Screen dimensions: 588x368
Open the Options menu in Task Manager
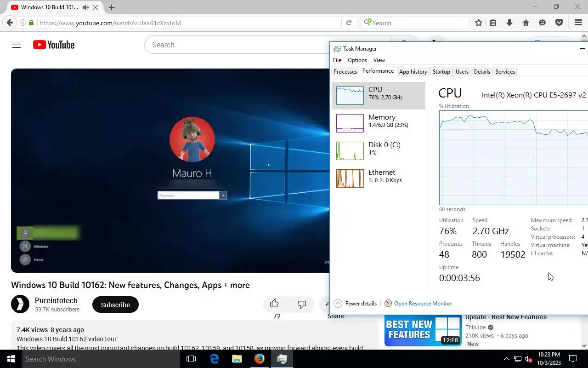point(357,60)
